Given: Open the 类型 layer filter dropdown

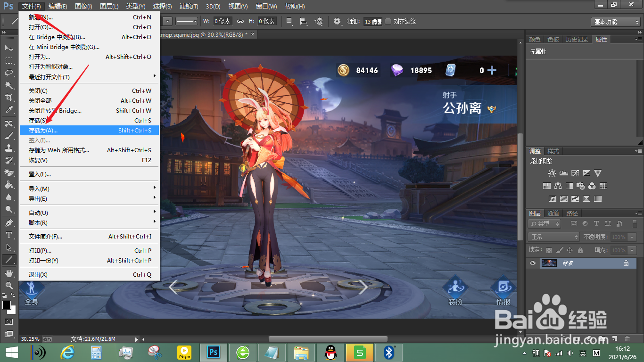Looking at the screenshot, I should click(544, 224).
